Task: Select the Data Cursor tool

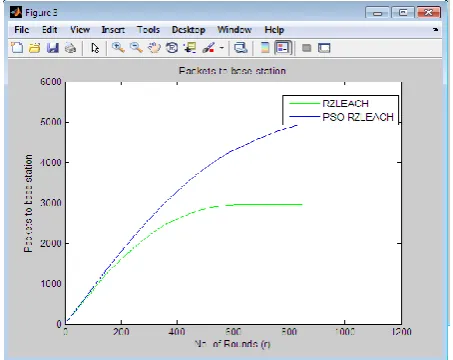Action: 190,48
